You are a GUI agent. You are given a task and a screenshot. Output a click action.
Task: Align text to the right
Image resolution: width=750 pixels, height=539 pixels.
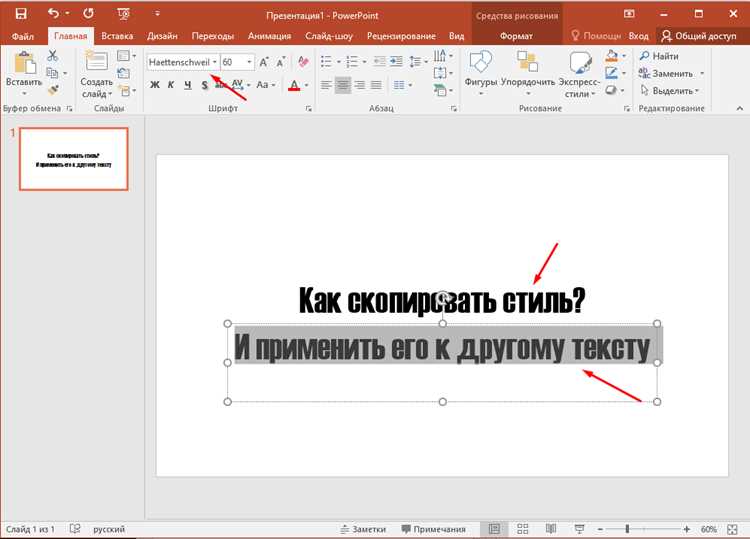point(360,85)
